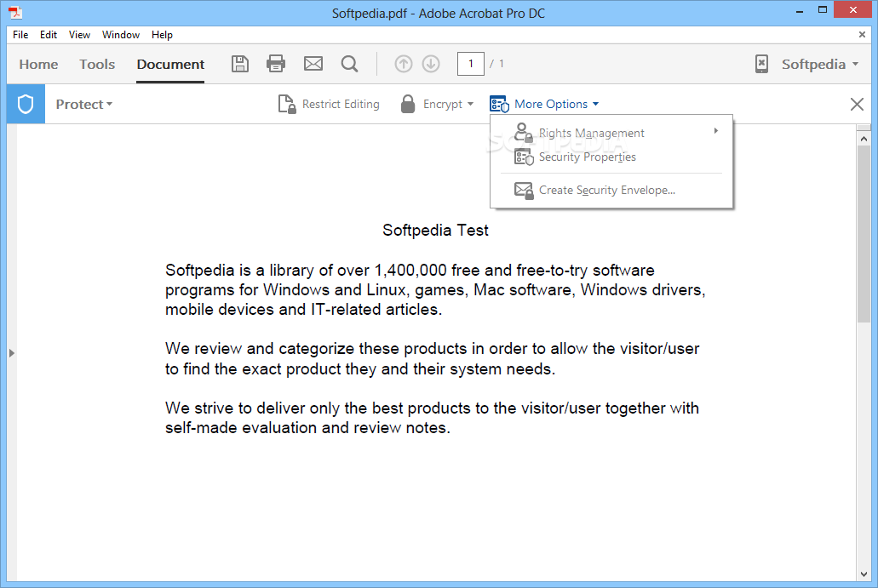Go to next page down arrow
878x588 pixels.
click(x=431, y=64)
